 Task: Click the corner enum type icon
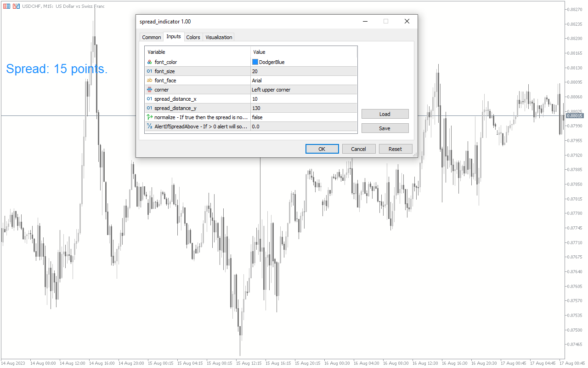point(149,90)
